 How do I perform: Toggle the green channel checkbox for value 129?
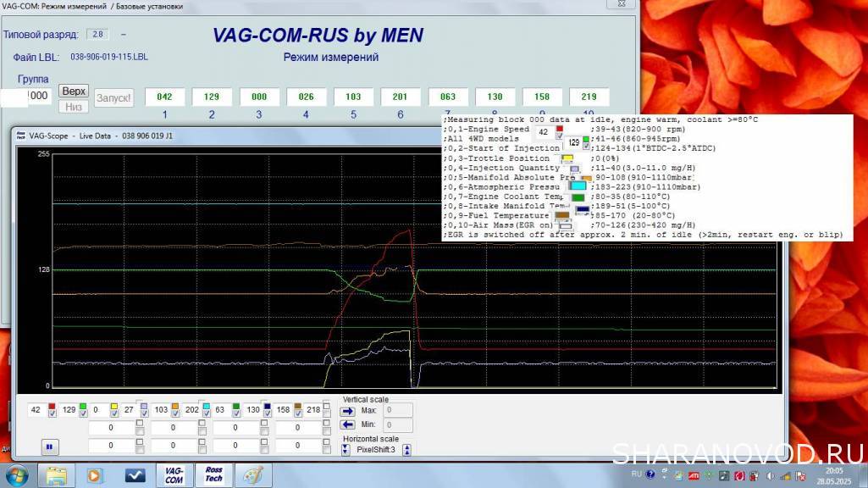pos(83,414)
